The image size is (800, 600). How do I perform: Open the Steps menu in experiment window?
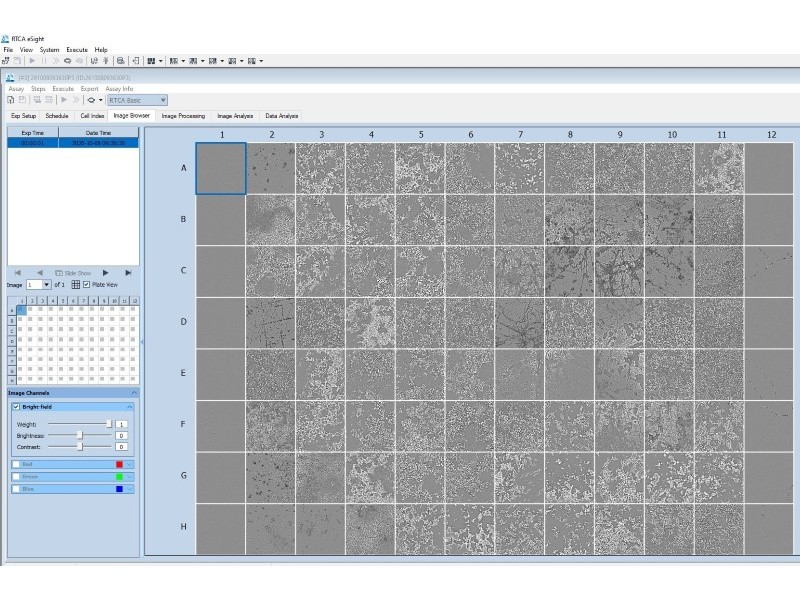click(38, 89)
